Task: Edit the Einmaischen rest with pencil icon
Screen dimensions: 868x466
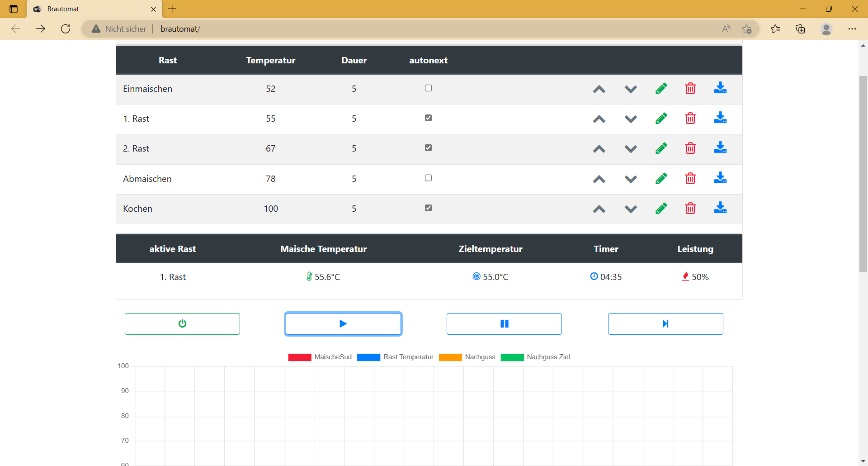Action: [661, 89]
